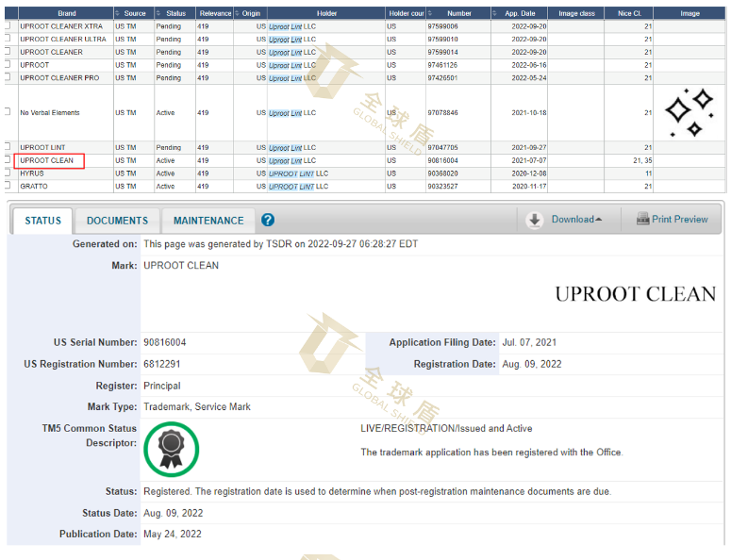The height and width of the screenshot is (560, 731).
Task: Open the sparkle logo image thumbnail
Action: (x=689, y=113)
